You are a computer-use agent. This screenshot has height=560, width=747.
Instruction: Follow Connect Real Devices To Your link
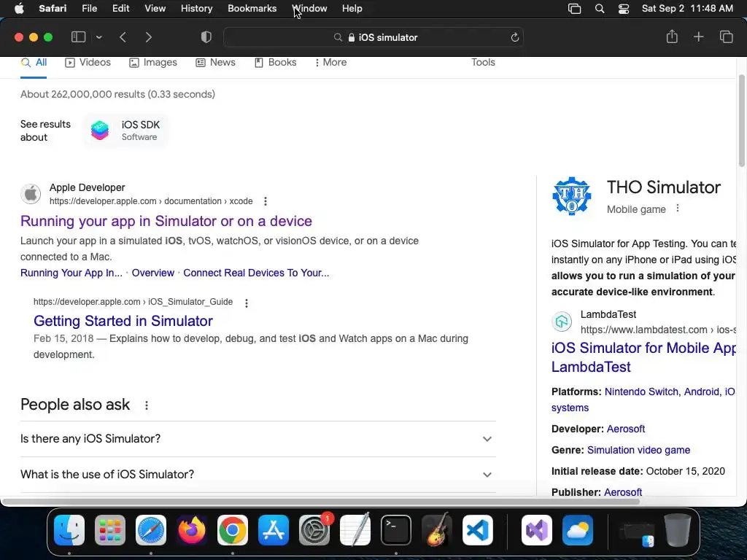click(x=256, y=273)
